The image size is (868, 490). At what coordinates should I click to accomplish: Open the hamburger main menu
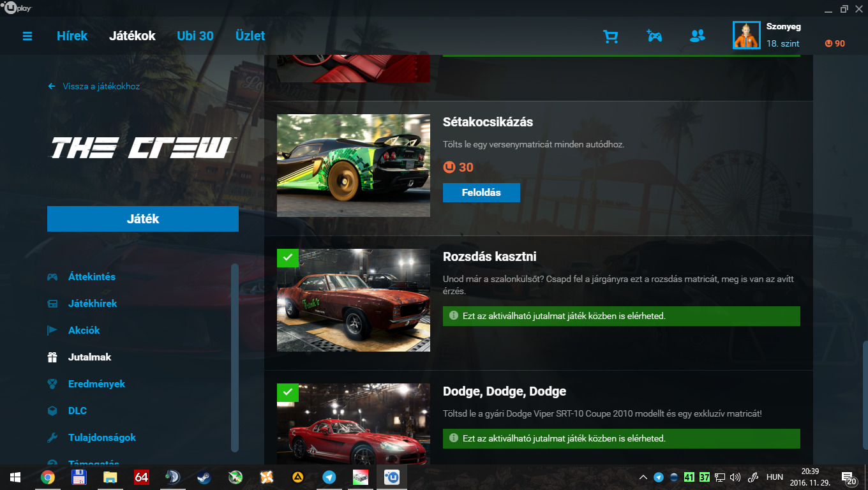point(27,36)
